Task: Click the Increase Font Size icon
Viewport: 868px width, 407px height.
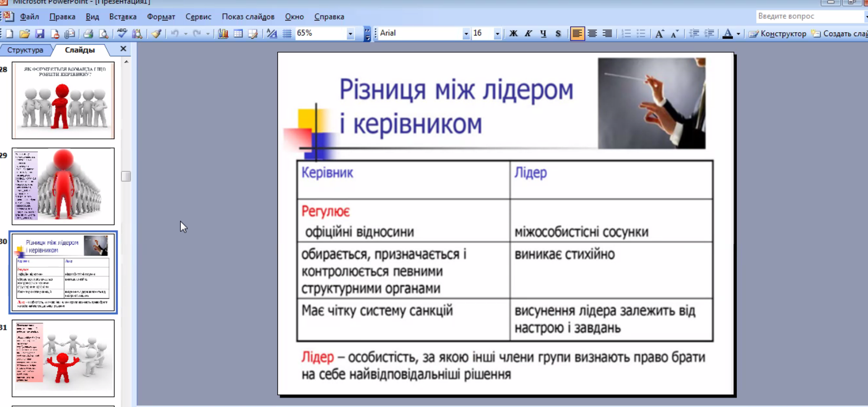Action: [659, 34]
